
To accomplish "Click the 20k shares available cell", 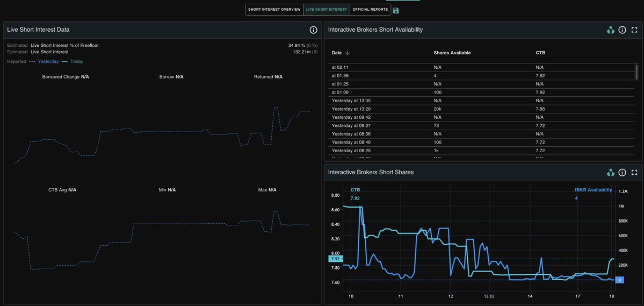I will [x=437, y=109].
